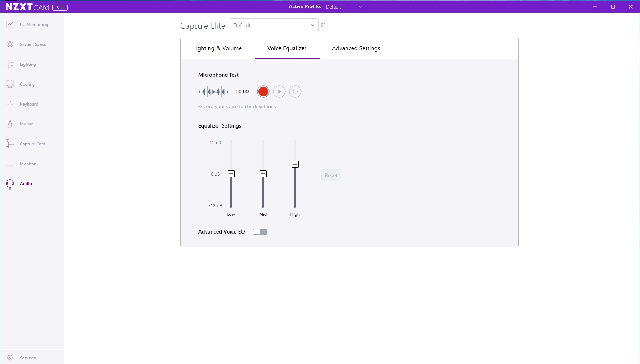
Task: Click the Microphone Test heading
Action: (x=218, y=75)
